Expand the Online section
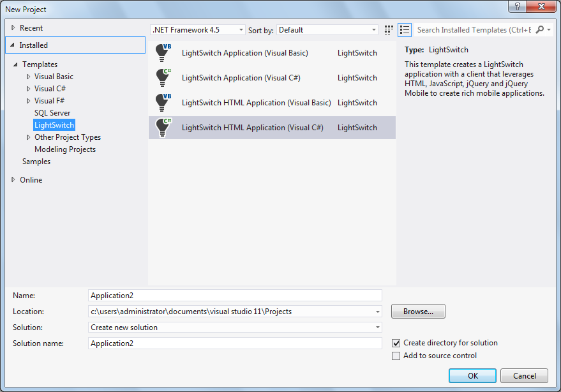561x392 pixels. tap(13, 179)
